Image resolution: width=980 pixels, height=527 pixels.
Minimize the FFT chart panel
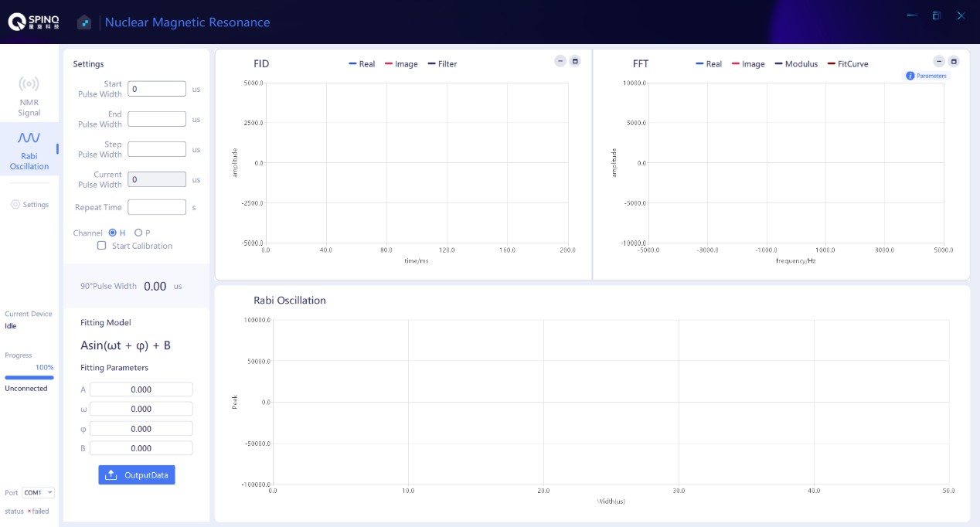pyautogui.click(x=939, y=61)
